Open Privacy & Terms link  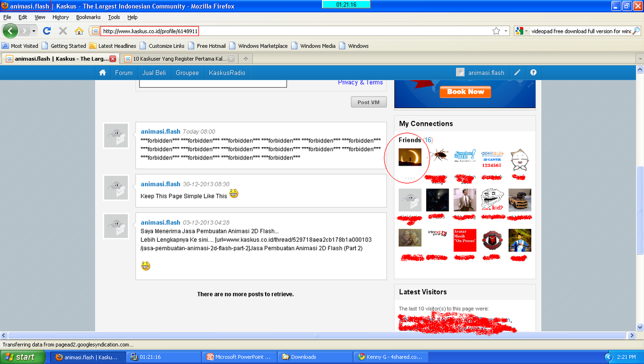pos(360,83)
